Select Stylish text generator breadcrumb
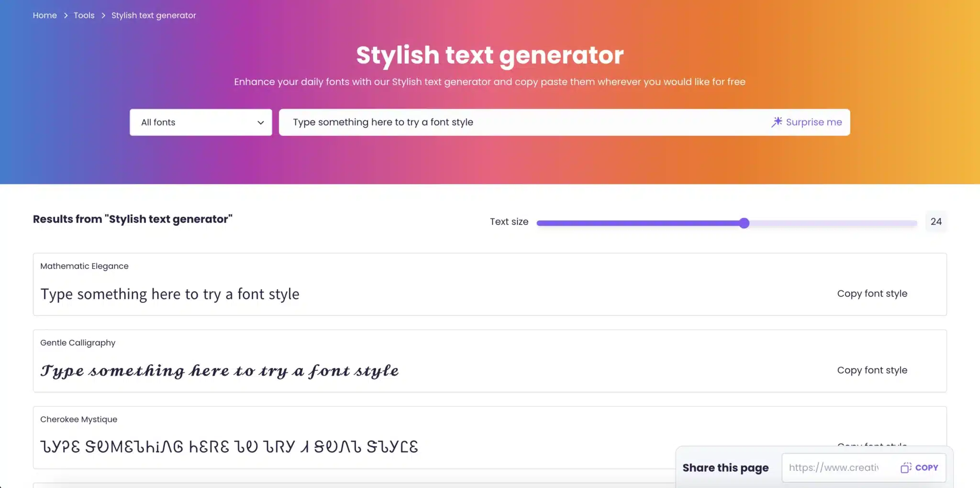The image size is (980, 488). click(154, 15)
